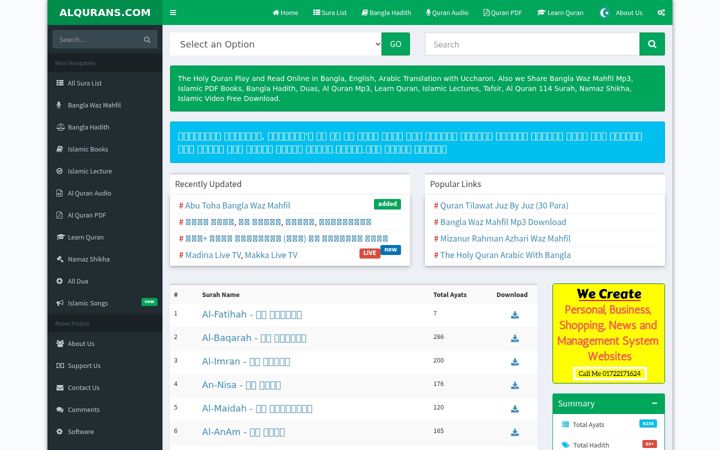Download Al-Fatihah surah via download icon
The width and height of the screenshot is (720, 450).
(515, 315)
